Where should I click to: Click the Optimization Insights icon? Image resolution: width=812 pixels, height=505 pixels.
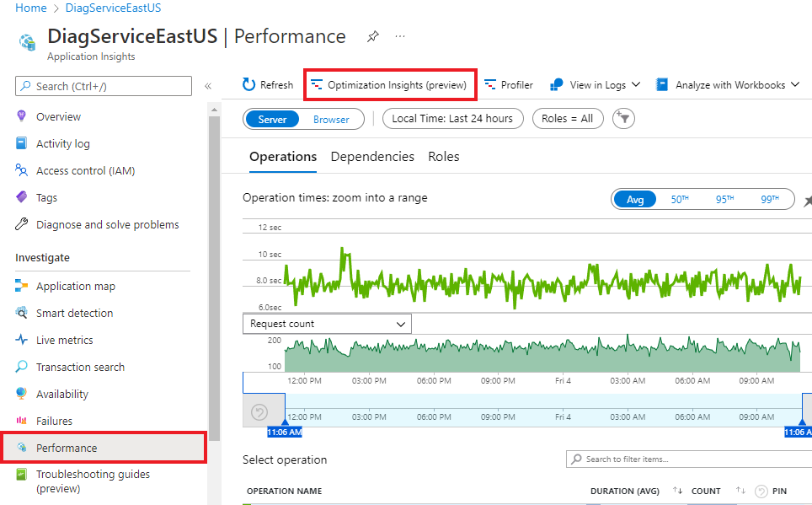coord(317,84)
